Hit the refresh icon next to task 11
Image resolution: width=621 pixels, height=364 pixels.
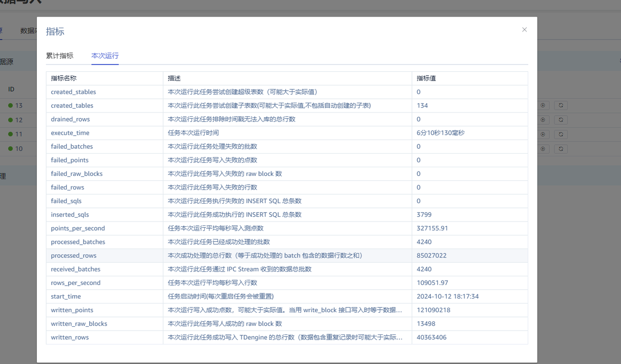click(561, 134)
